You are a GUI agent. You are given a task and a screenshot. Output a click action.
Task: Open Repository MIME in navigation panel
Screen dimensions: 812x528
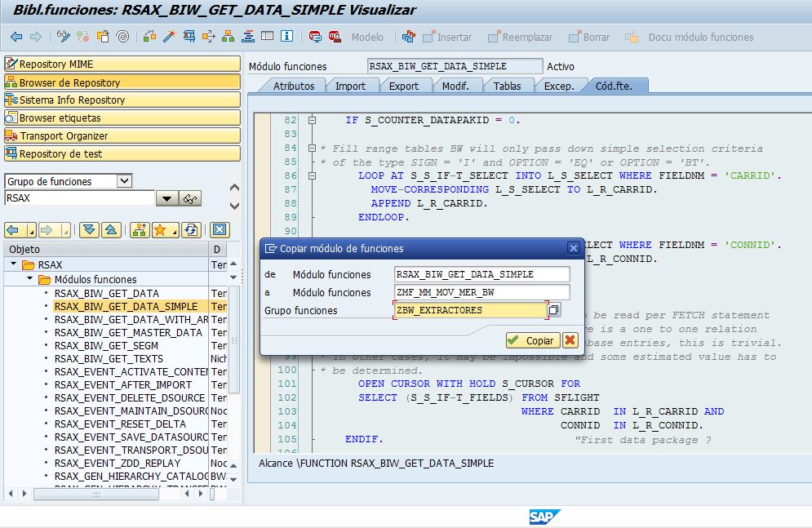click(122, 64)
